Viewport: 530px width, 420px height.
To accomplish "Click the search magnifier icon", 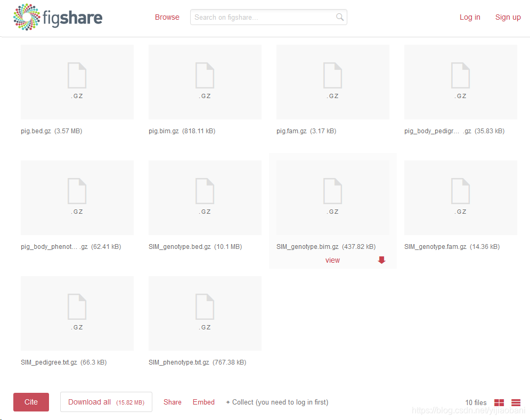I will point(340,17).
